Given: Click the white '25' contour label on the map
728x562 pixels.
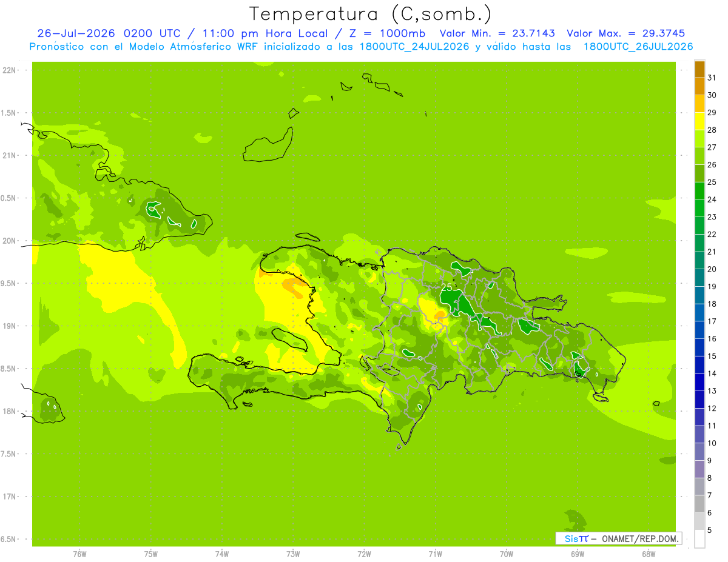Looking at the screenshot, I should pyautogui.click(x=447, y=287).
